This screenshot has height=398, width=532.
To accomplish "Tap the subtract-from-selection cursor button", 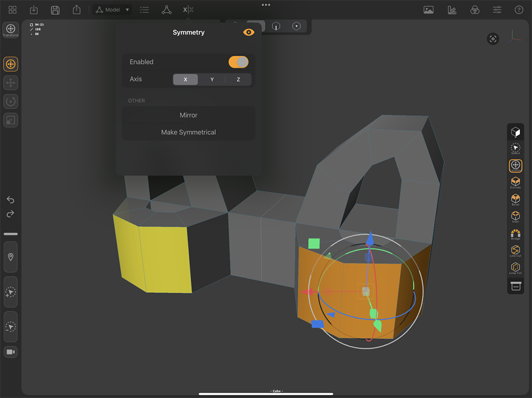I will [11, 326].
